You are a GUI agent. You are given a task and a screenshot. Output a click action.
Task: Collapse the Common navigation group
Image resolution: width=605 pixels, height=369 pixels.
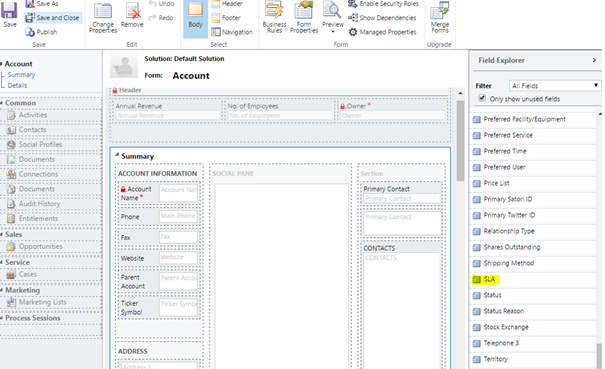click(1, 103)
